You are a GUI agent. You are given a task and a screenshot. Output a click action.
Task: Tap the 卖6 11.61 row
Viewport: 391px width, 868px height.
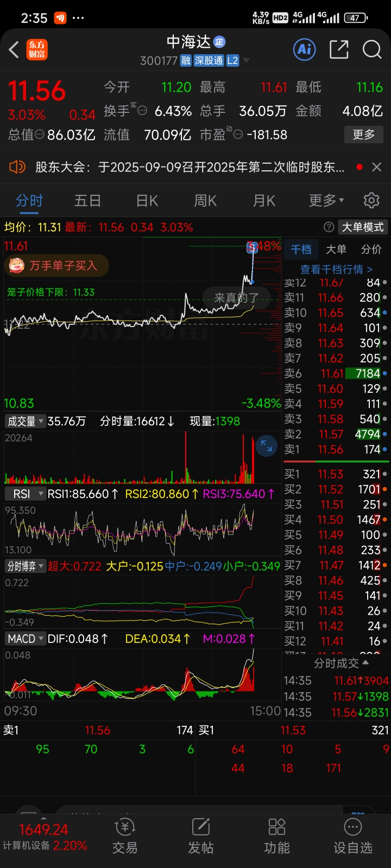click(336, 373)
